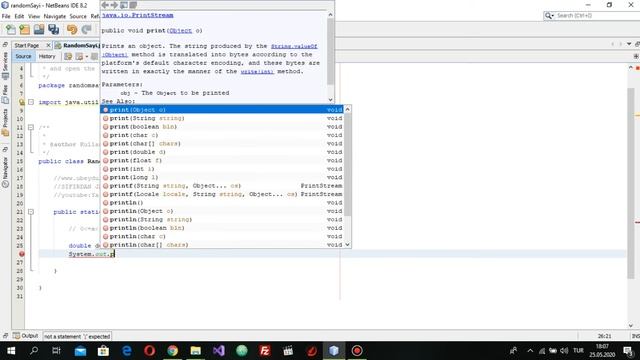640x360 pixels.
Task: Select print(double d) completion
Action: [223, 152]
